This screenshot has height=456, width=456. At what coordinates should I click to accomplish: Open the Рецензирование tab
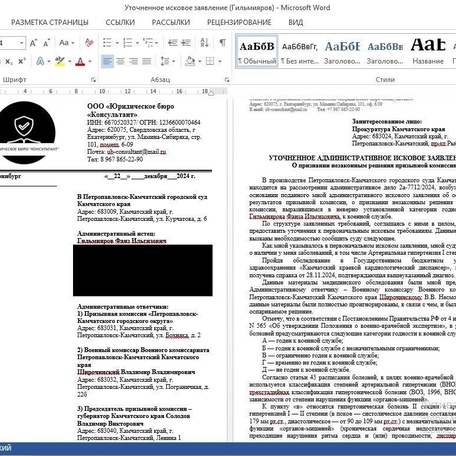tap(239, 22)
